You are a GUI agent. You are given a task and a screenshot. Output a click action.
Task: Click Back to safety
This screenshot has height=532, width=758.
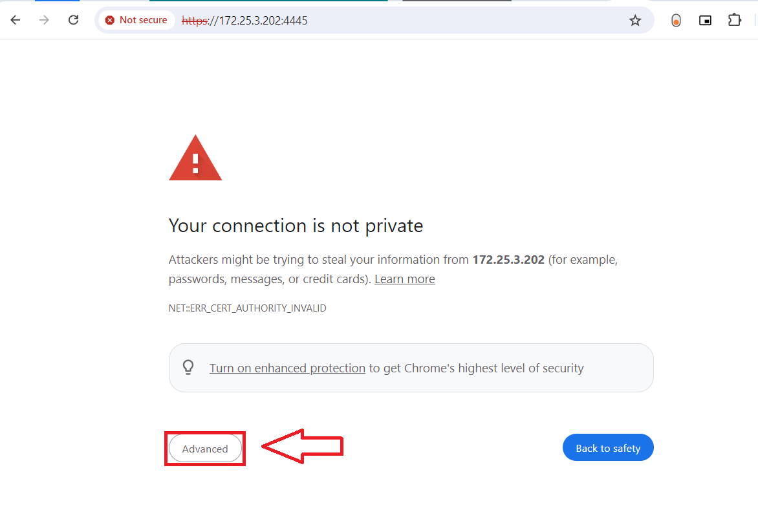608,448
